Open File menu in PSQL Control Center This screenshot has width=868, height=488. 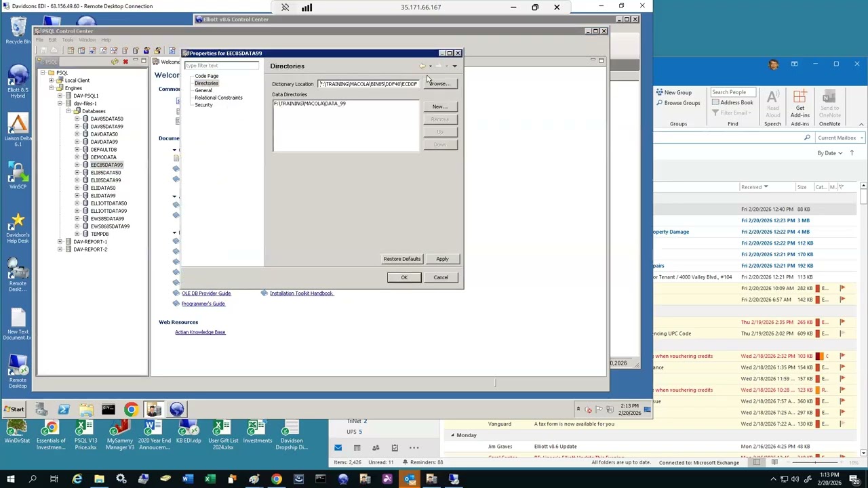pos(40,40)
